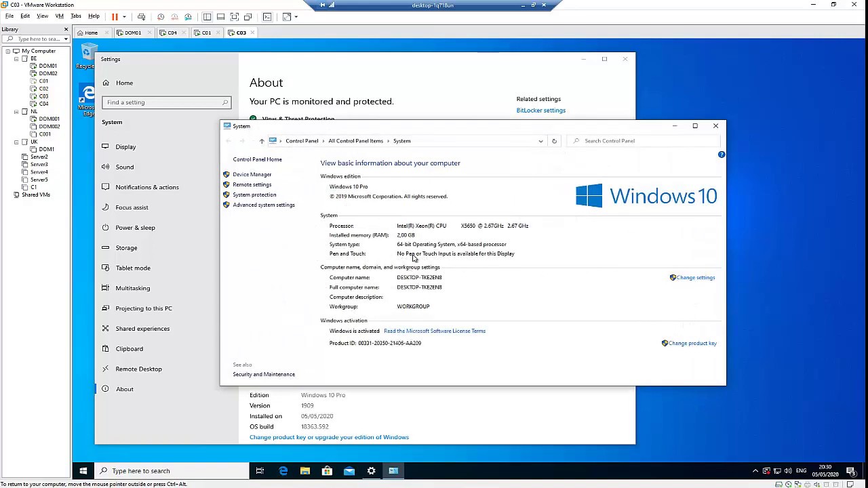Open Multitasking settings
The height and width of the screenshot is (488, 868).
point(133,288)
